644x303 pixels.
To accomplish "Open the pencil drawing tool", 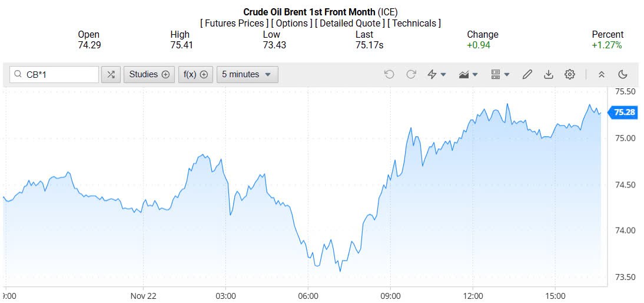I will pyautogui.click(x=527, y=74).
